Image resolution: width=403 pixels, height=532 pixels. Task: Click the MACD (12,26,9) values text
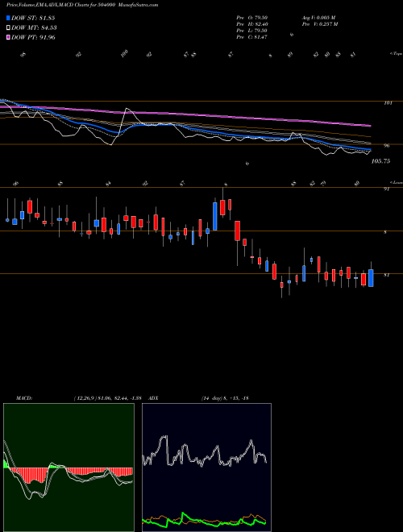point(110,397)
